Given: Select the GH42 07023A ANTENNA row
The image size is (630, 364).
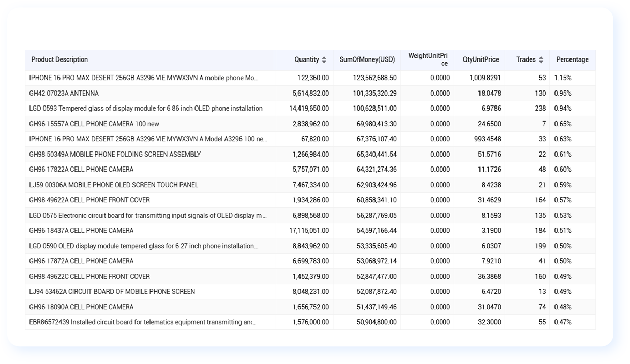Looking at the screenshot, I should click(x=310, y=94).
